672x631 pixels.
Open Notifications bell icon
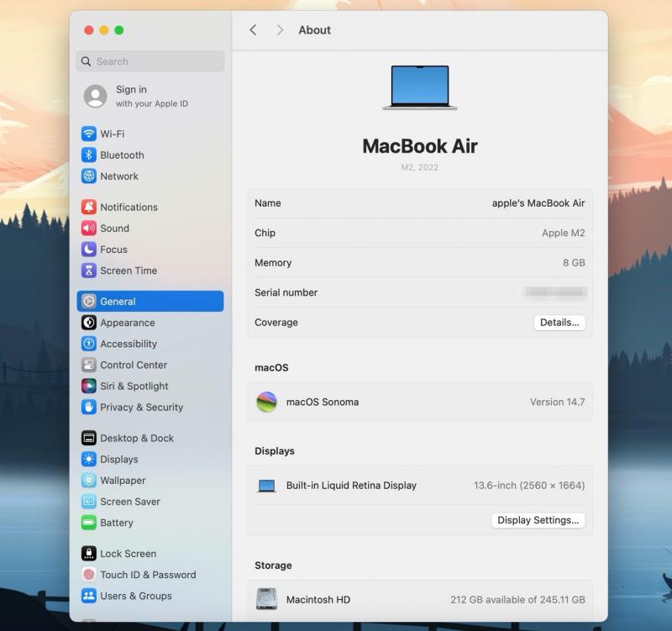[89, 207]
